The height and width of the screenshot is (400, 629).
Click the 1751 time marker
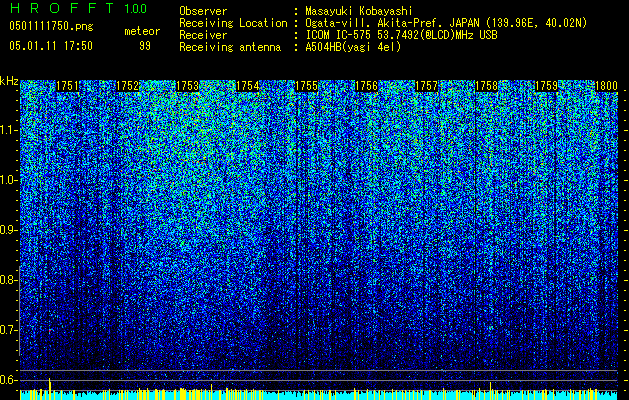(67, 86)
